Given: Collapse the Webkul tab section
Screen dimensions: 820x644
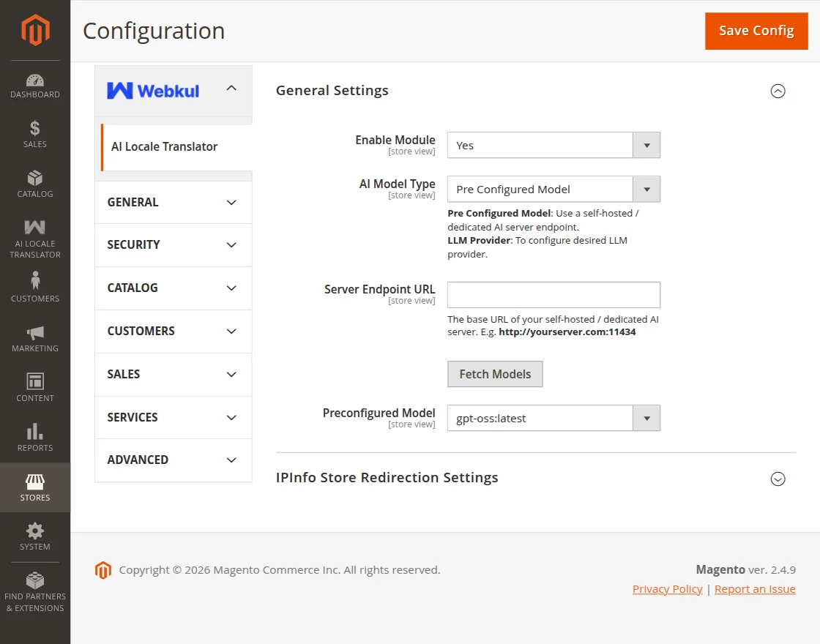Looking at the screenshot, I should (x=231, y=89).
